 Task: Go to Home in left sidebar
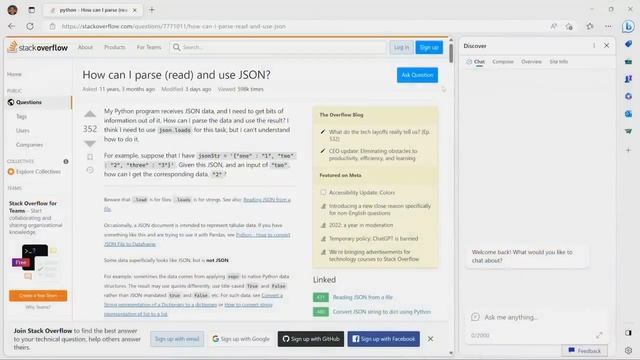(14, 74)
